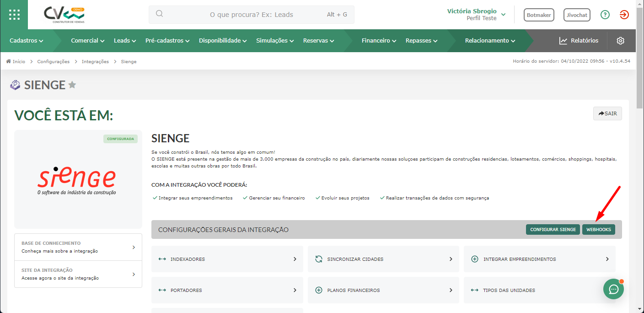644x313 pixels.
Task: Click the CONFIGURAR SIENGE button
Action: pos(553,229)
